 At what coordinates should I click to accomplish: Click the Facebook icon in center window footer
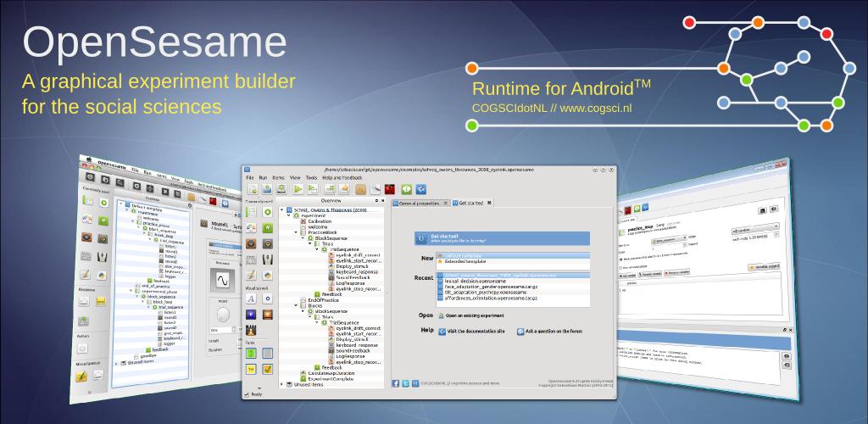point(395,383)
